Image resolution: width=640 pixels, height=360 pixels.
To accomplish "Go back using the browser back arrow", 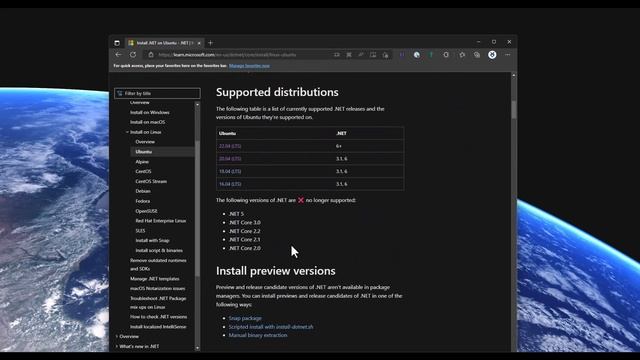I will point(118,54).
